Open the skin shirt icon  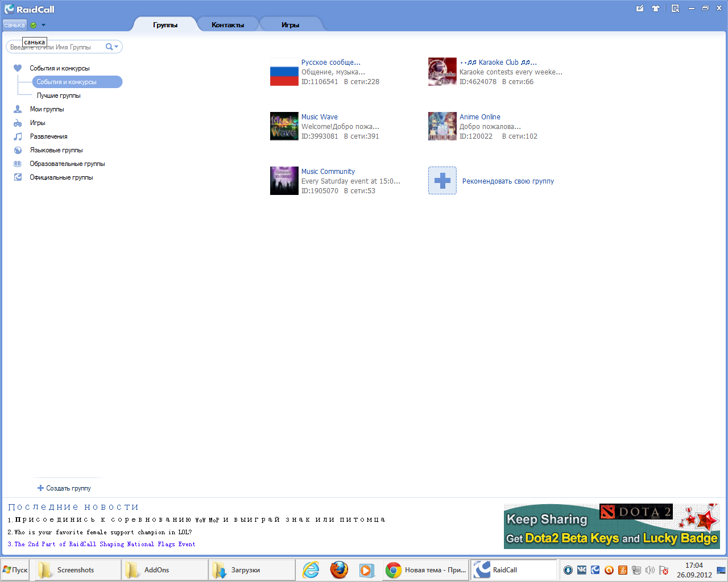tap(656, 9)
